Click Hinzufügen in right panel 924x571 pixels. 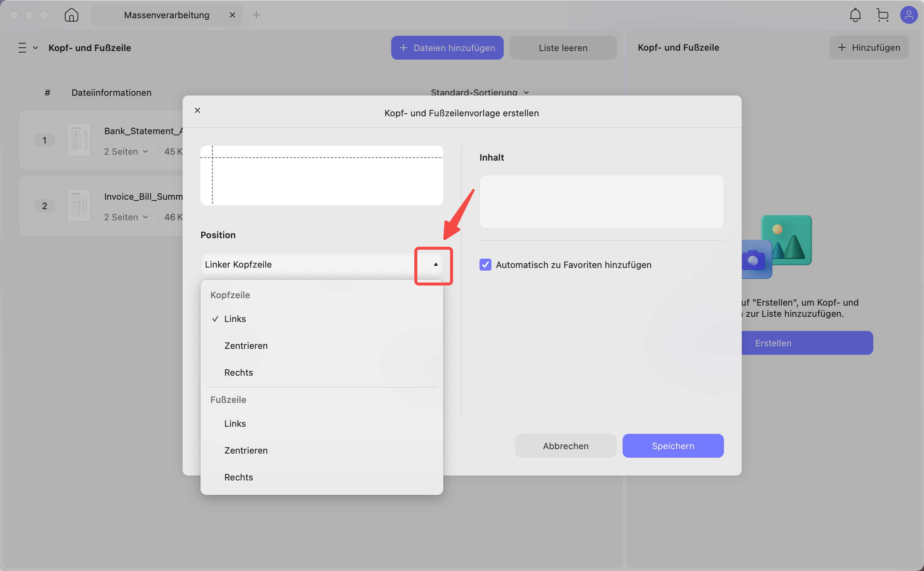tap(868, 47)
